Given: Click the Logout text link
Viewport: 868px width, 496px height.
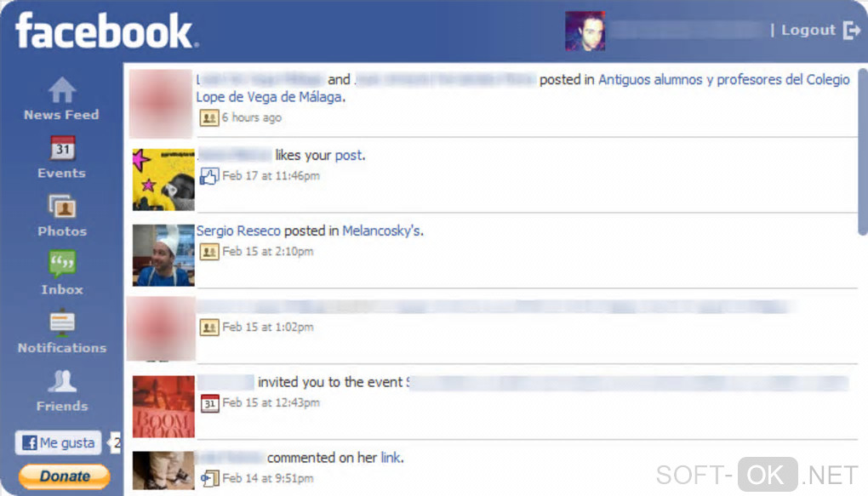Looking at the screenshot, I should tap(808, 30).
